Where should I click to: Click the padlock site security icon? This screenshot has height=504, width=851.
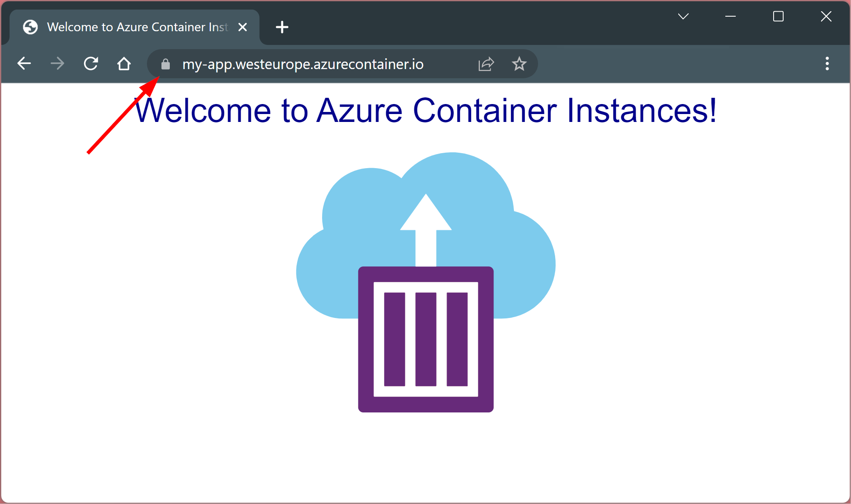point(166,64)
